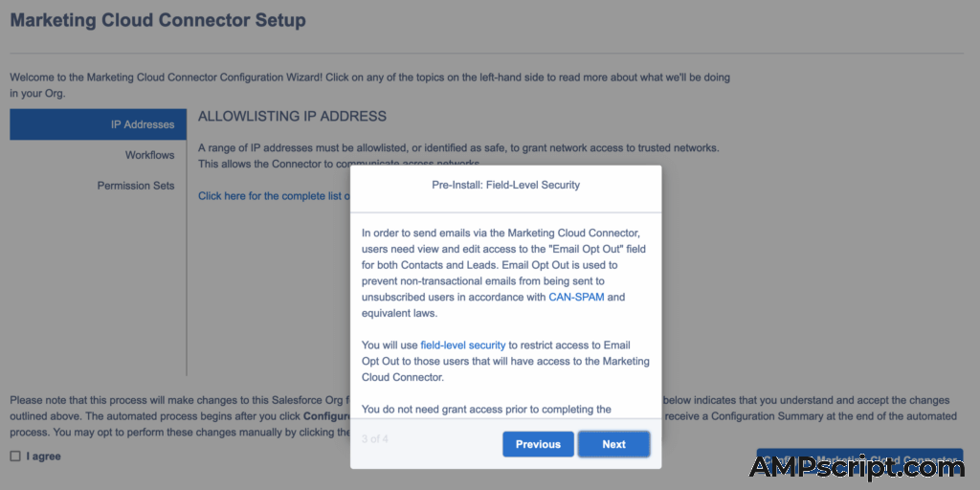
Task: Click the 'You do not need grant access' paragraph
Action: coord(486,410)
